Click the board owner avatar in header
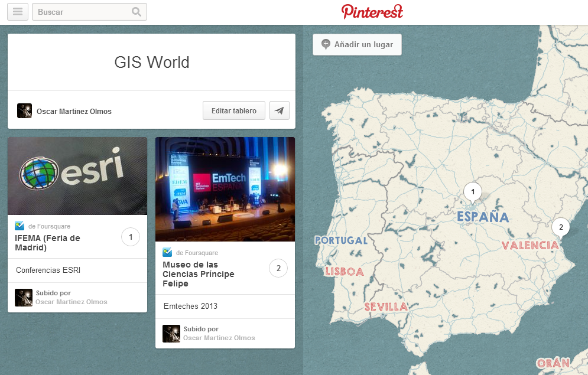This screenshot has width=588, height=375. tap(24, 111)
